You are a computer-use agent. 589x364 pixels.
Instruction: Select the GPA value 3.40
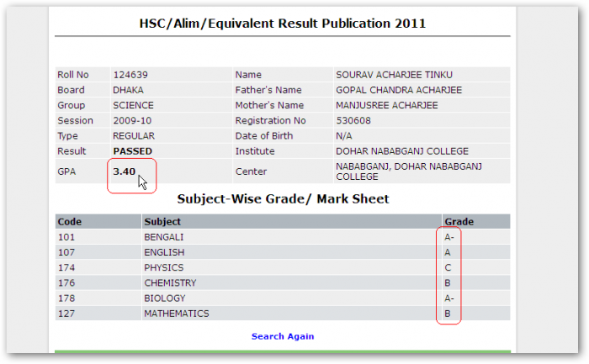click(x=124, y=171)
